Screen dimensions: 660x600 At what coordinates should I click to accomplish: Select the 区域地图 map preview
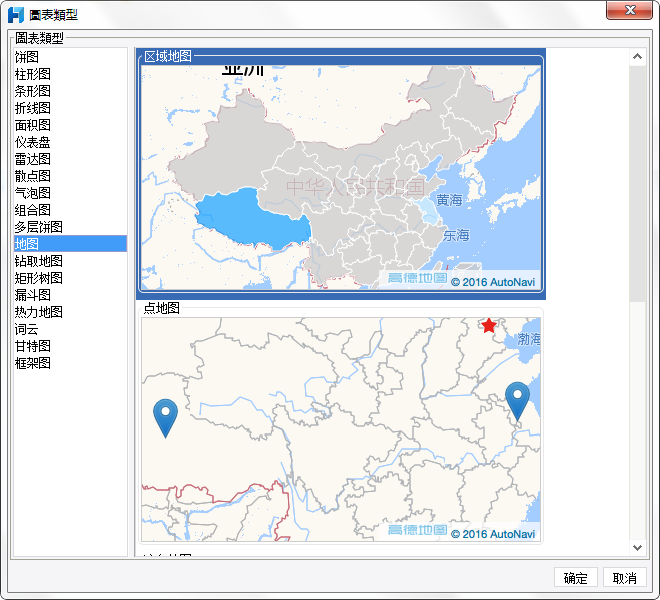click(x=341, y=174)
